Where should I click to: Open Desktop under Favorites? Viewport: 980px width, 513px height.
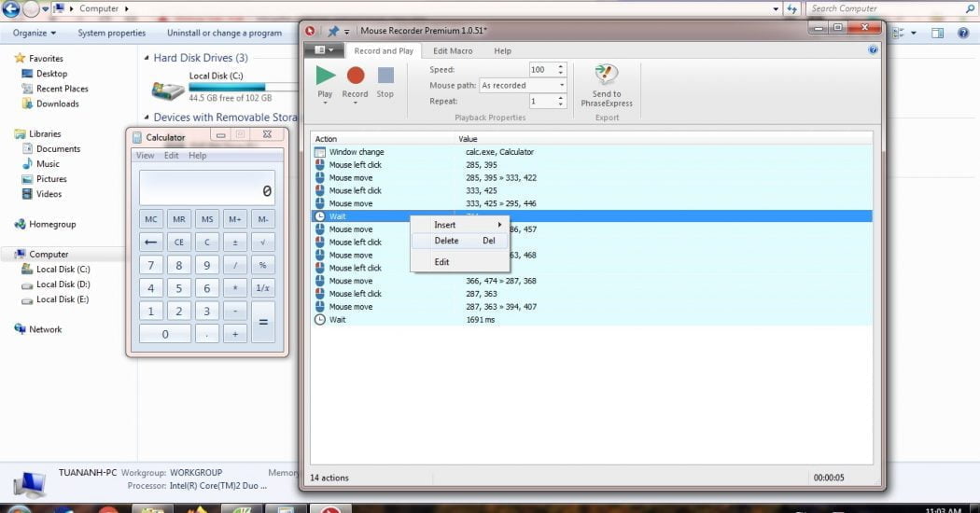pyautogui.click(x=51, y=73)
